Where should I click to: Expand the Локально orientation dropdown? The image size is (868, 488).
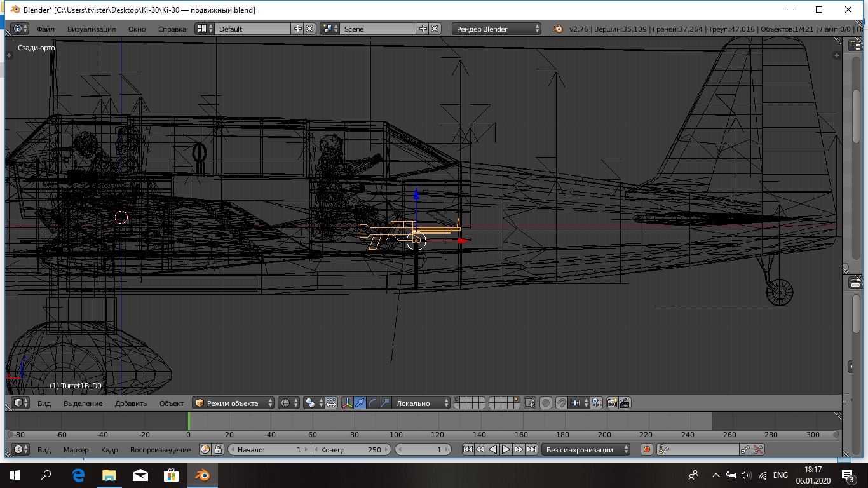coord(421,403)
